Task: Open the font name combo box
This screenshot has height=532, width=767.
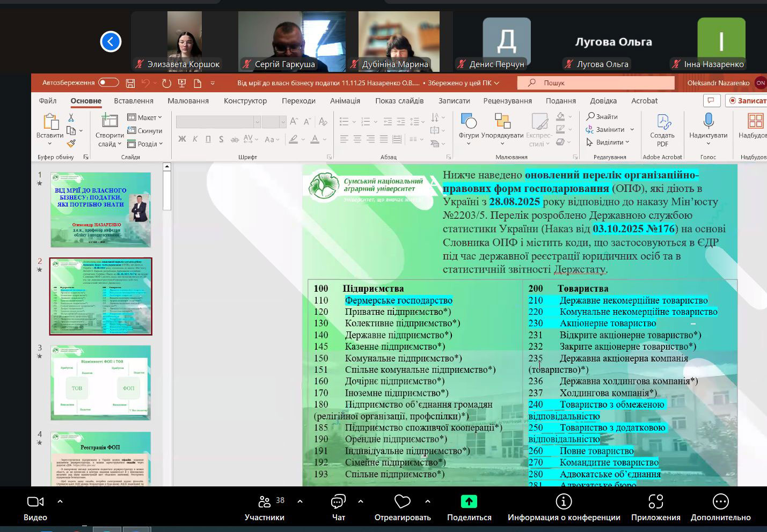Action: (x=218, y=122)
